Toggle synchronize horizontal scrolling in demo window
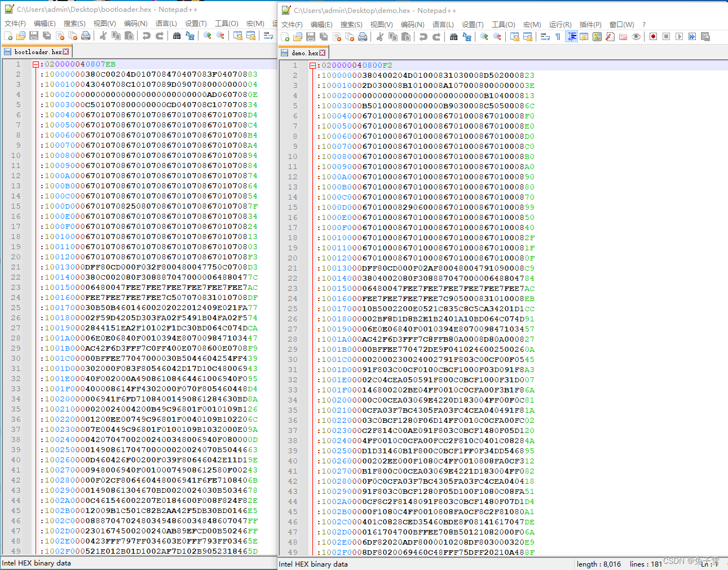This screenshot has width=728, height=570. 528,37
